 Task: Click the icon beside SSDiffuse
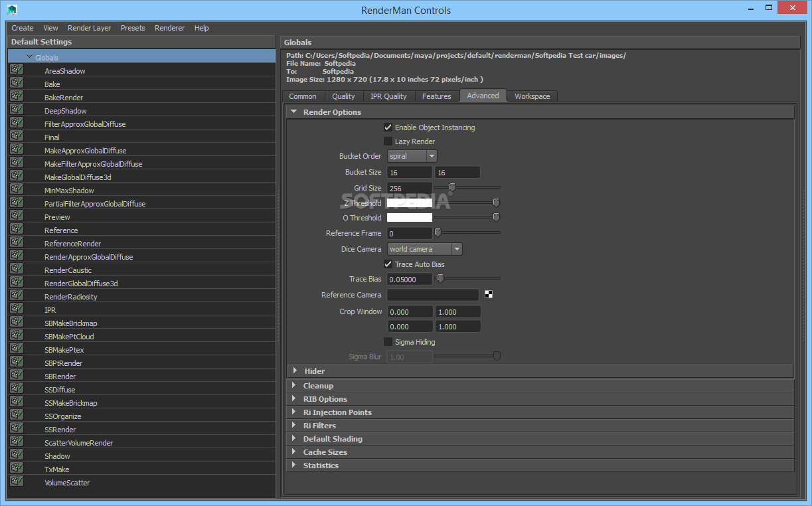[x=17, y=389]
